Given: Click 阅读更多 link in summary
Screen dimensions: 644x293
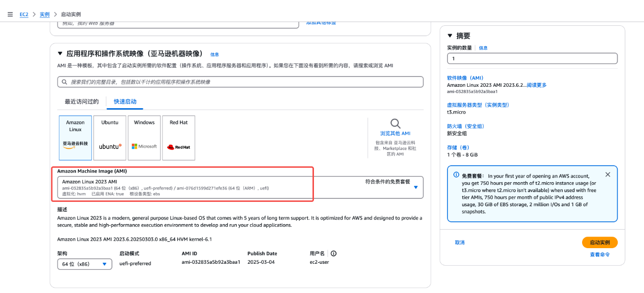Looking at the screenshot, I should click(x=537, y=85).
